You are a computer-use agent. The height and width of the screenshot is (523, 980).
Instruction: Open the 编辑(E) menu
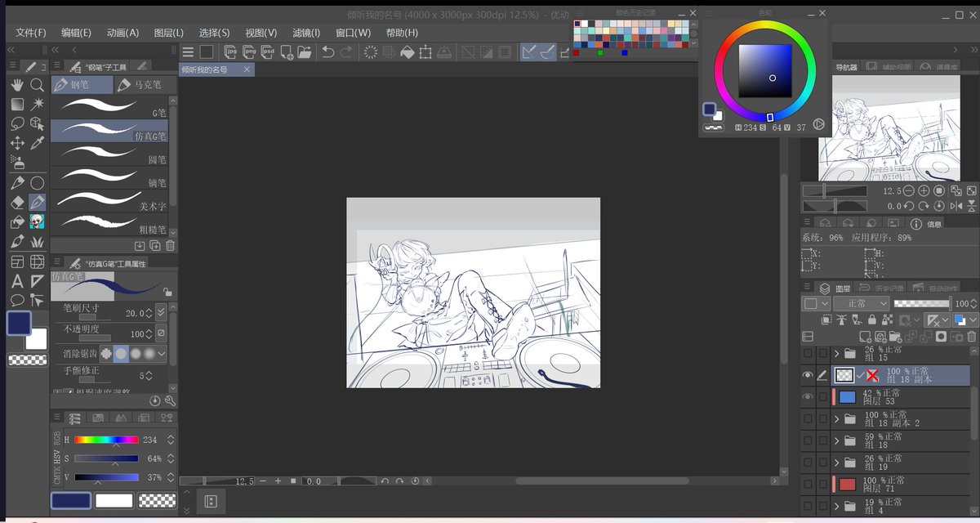pyautogui.click(x=76, y=33)
